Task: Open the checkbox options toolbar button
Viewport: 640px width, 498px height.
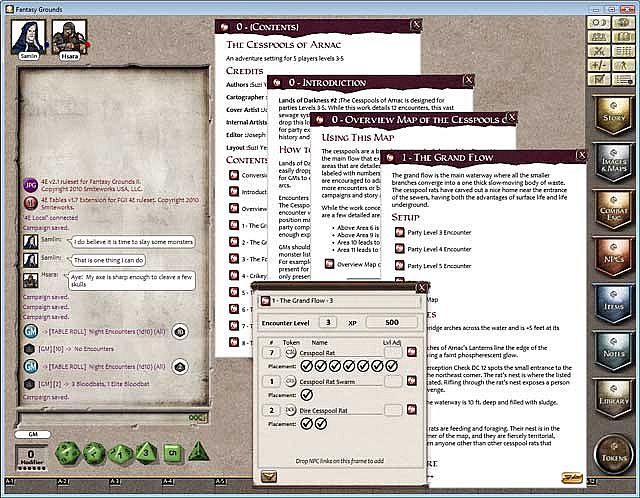Action: tap(599, 79)
